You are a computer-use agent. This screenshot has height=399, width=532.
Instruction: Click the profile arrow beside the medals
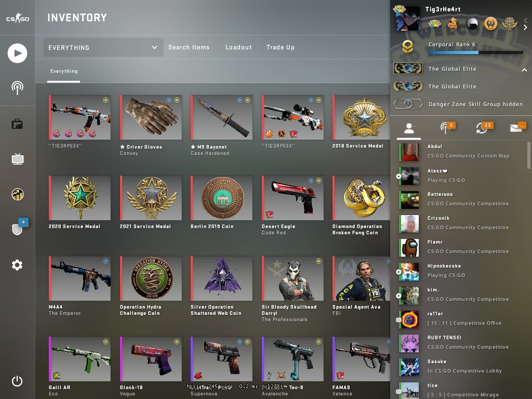526,28
